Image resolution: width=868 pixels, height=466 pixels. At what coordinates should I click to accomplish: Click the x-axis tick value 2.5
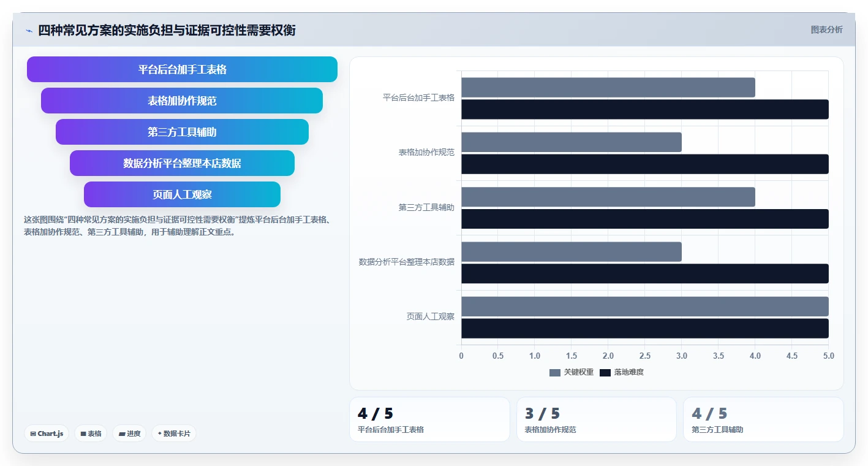[x=645, y=356]
